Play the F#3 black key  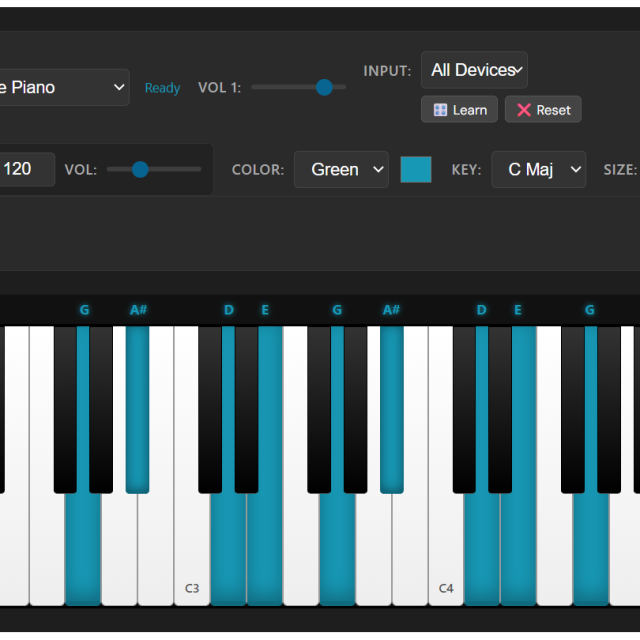[319, 409]
